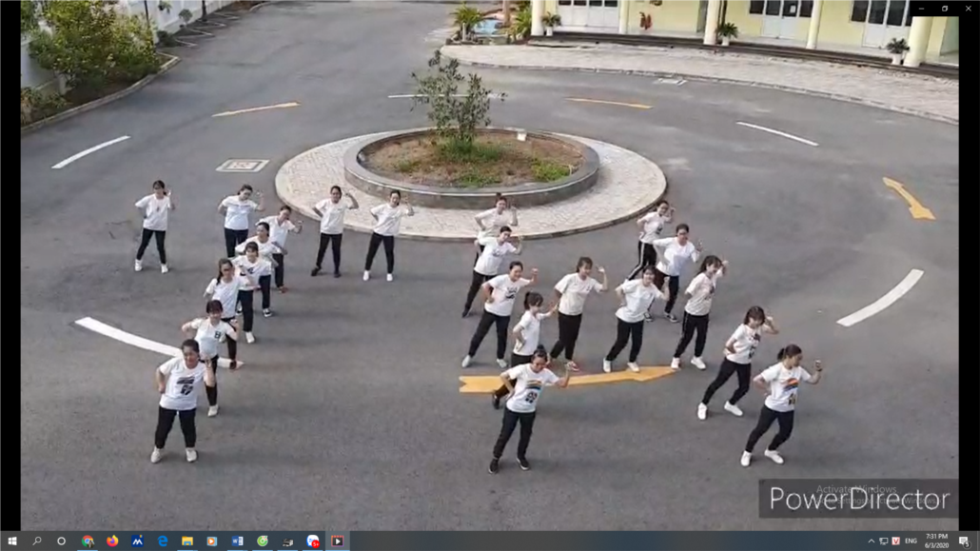This screenshot has width=980, height=551.
Task: Open the chat app with notification badge
Action: [313, 541]
